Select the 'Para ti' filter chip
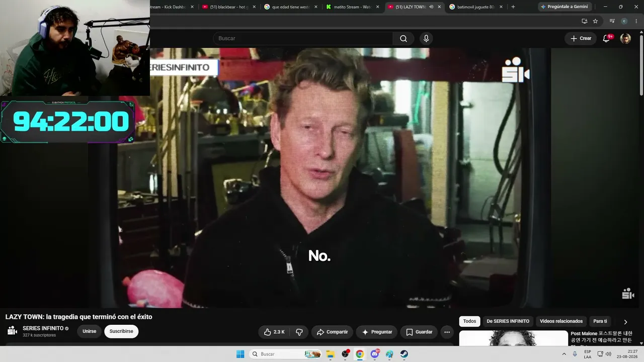This screenshot has width=644, height=362. tap(600, 321)
